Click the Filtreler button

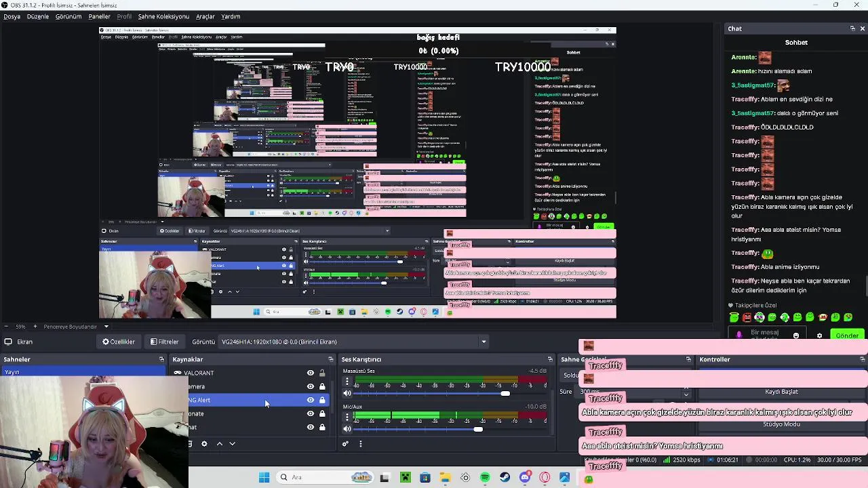tap(165, 342)
